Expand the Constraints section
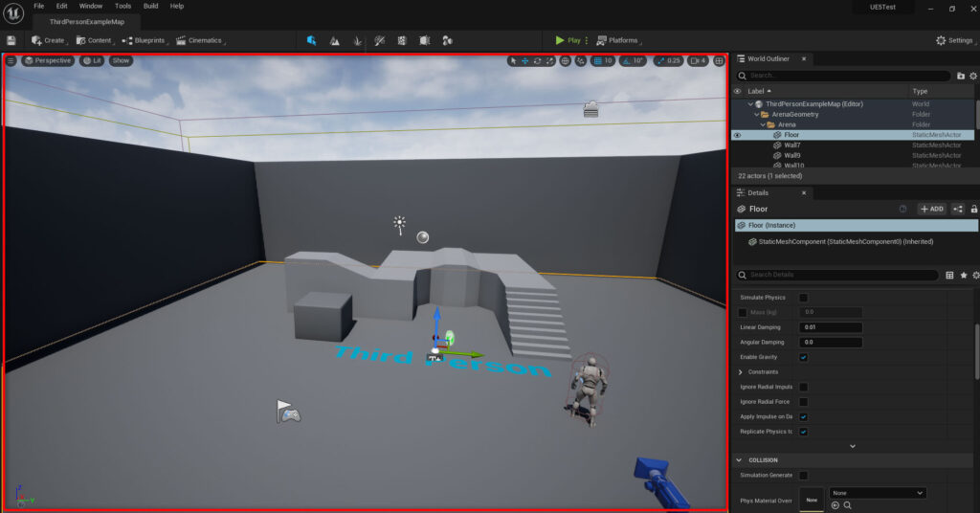Viewport: 980px width, 513px height. pyautogui.click(x=742, y=372)
